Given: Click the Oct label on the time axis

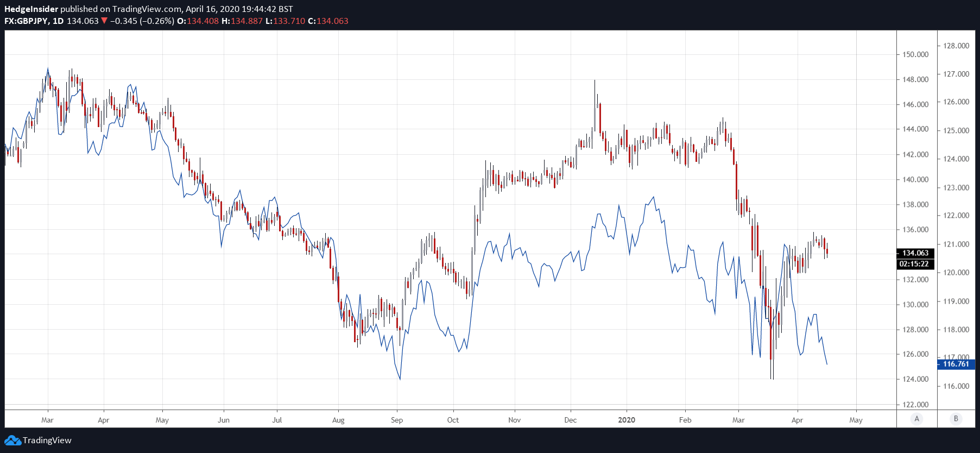Looking at the screenshot, I should 453,420.
